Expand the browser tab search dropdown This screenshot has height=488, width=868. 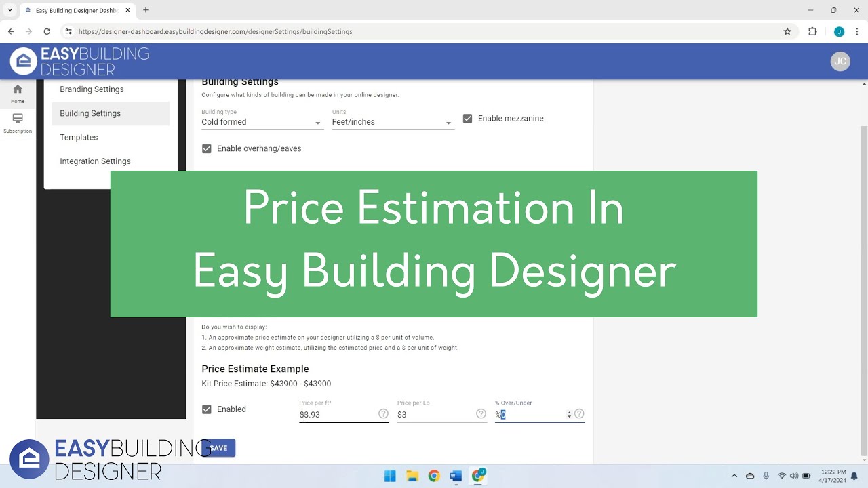click(10, 10)
